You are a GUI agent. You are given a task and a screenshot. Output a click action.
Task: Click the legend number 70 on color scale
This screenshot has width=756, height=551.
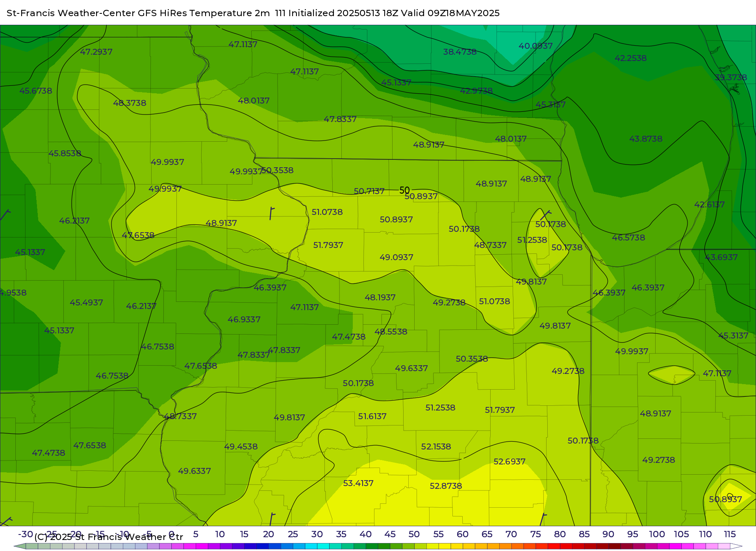tap(511, 534)
